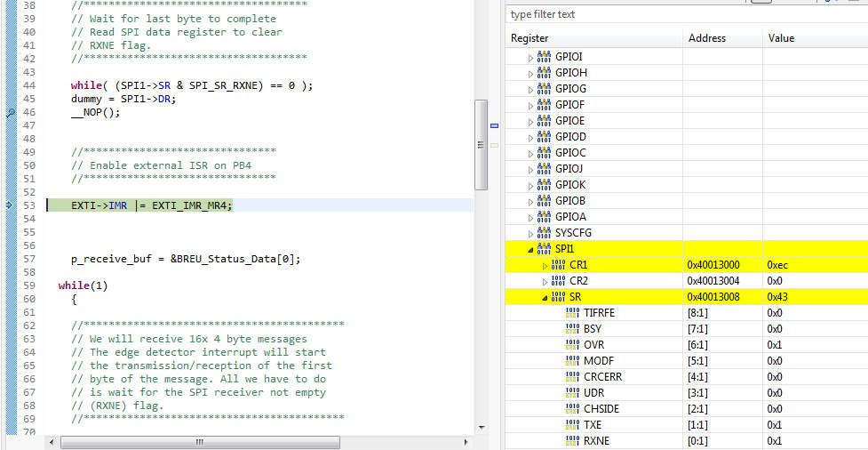
Task: Sort by the Register column header
Action: pos(593,38)
